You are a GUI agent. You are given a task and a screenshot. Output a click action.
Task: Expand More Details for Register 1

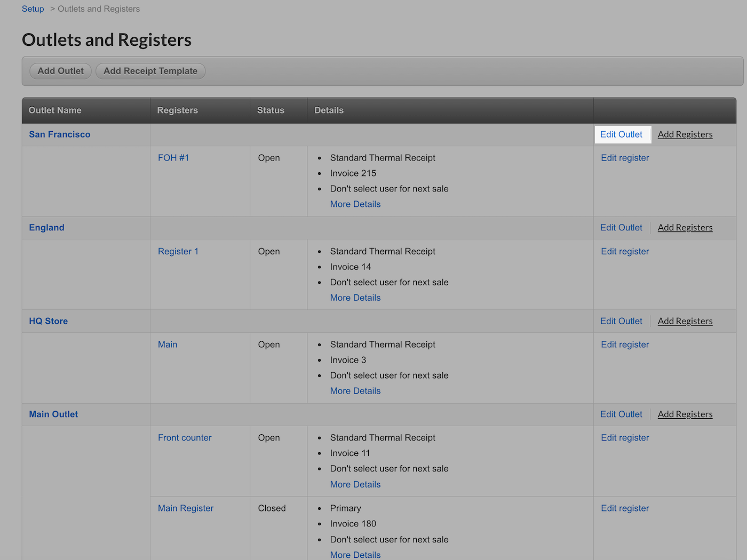pos(355,298)
